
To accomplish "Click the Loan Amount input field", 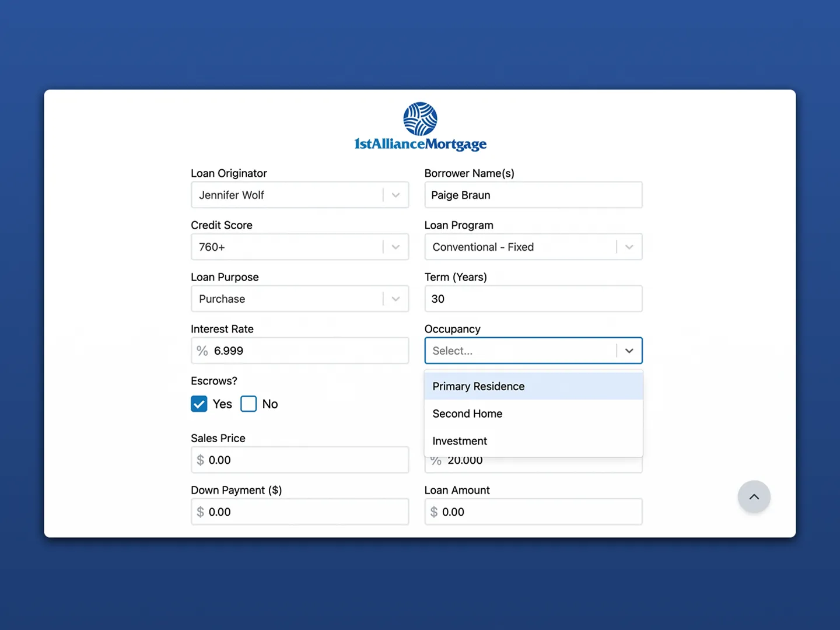I will pos(533,512).
